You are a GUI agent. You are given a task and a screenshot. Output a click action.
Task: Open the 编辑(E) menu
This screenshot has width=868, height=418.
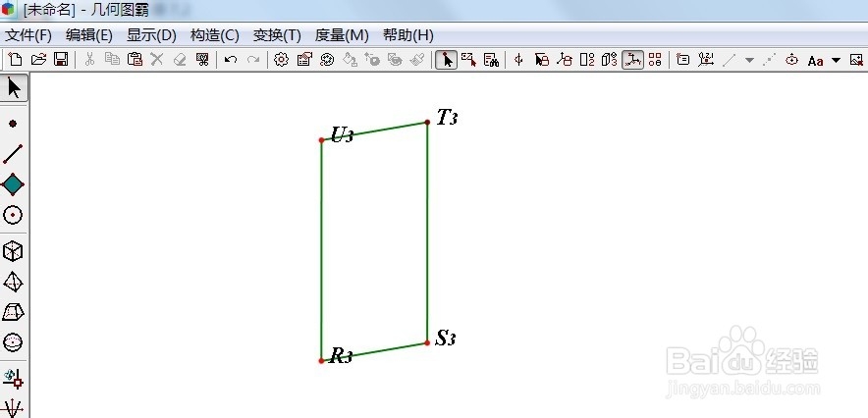(x=89, y=35)
